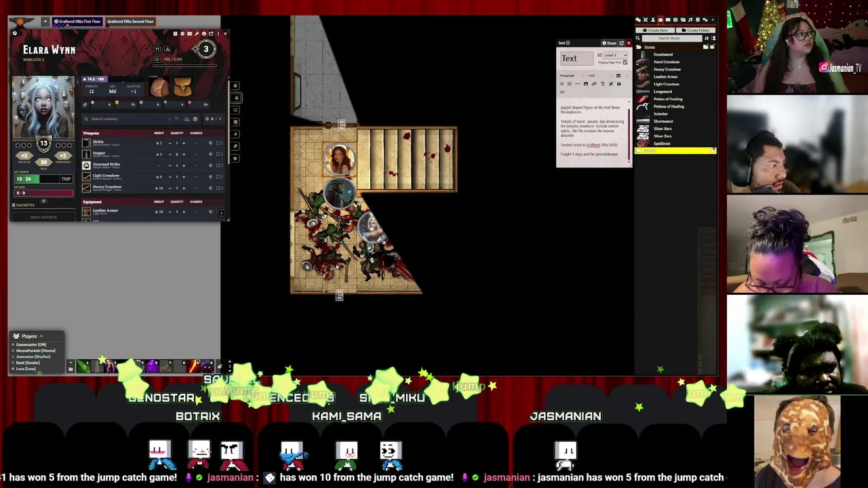Focus the Search Items field
The width and height of the screenshot is (868, 488).
[672, 39]
